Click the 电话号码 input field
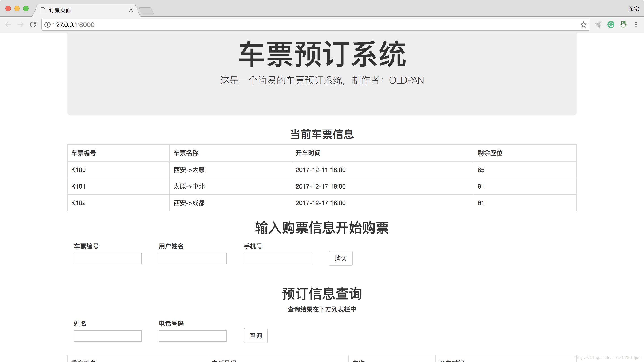Image resolution: width=644 pixels, height=362 pixels. click(x=192, y=336)
